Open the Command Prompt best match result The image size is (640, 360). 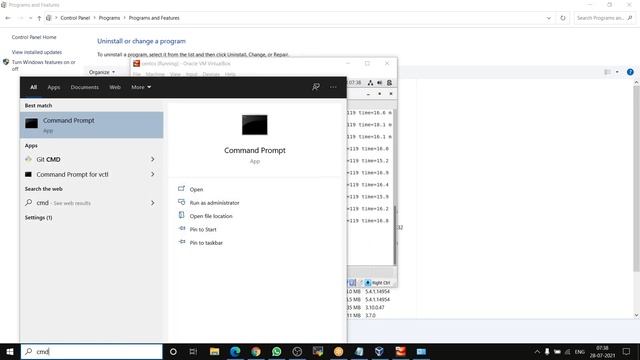pyautogui.click(x=92, y=125)
